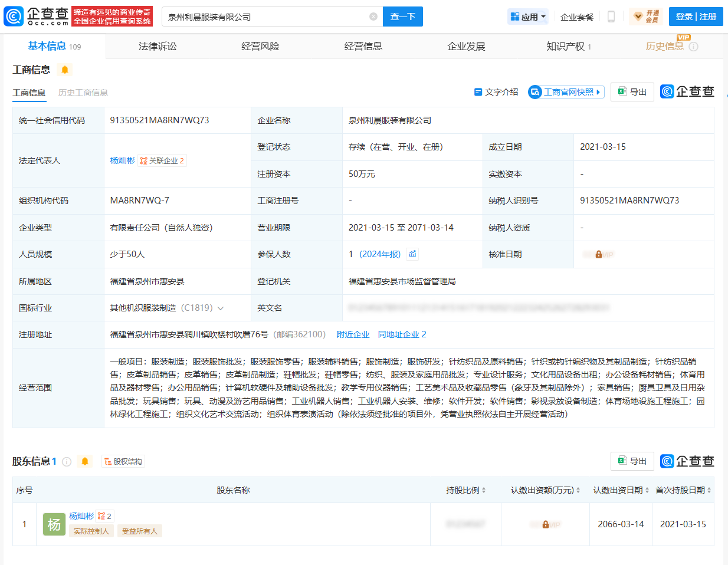Expand the 工商官网快照 button arrow
728x565 pixels.
(x=598, y=92)
